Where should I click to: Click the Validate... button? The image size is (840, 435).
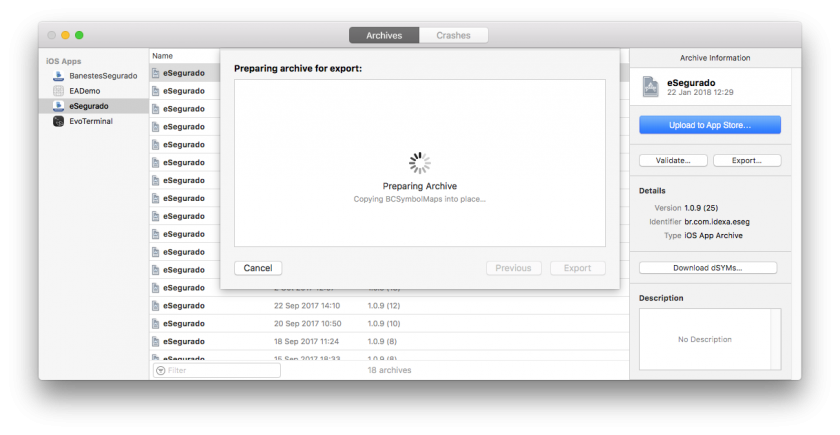tap(673, 160)
